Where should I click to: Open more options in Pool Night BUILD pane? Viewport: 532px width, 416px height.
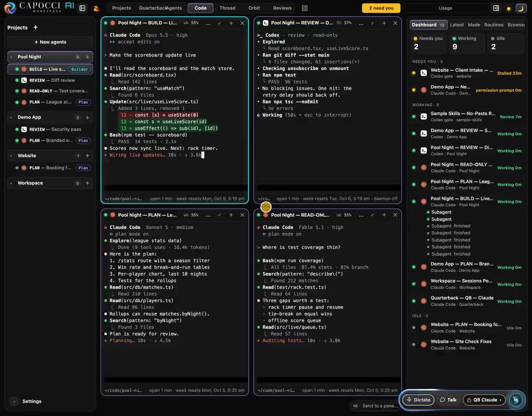(x=208, y=23)
